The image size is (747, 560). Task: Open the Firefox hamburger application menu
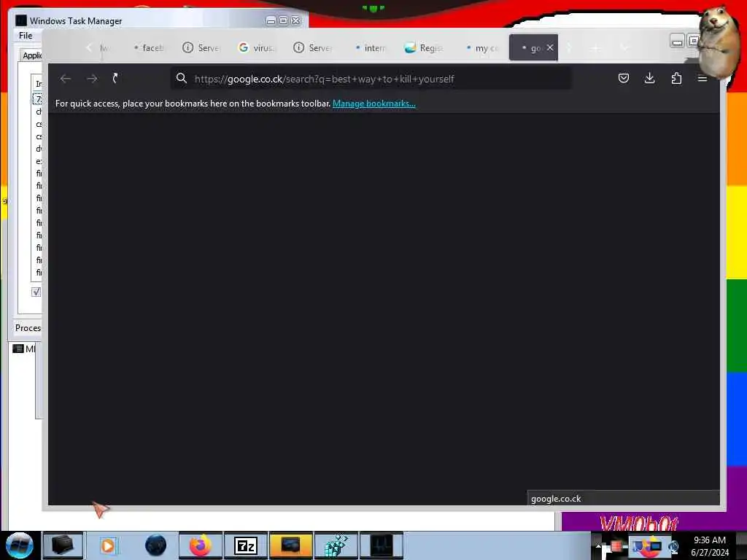[703, 79]
